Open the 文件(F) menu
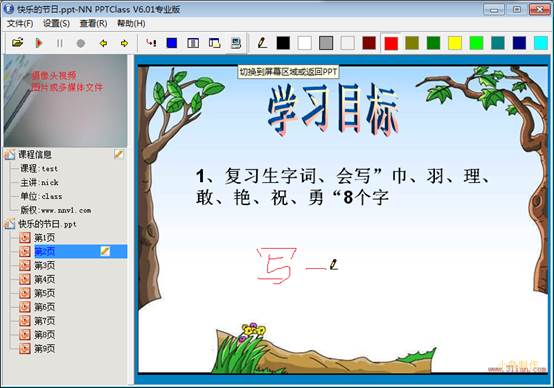The image size is (554, 388). (x=20, y=24)
